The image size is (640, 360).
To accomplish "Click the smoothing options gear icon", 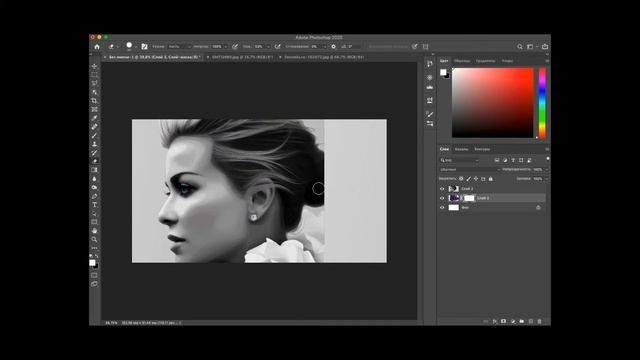I will 333,47.
